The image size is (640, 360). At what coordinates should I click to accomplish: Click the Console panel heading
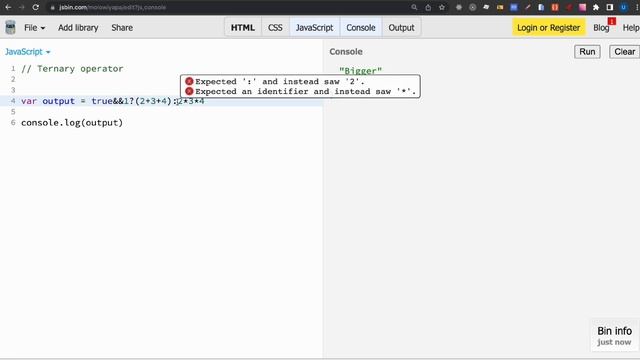point(346,52)
